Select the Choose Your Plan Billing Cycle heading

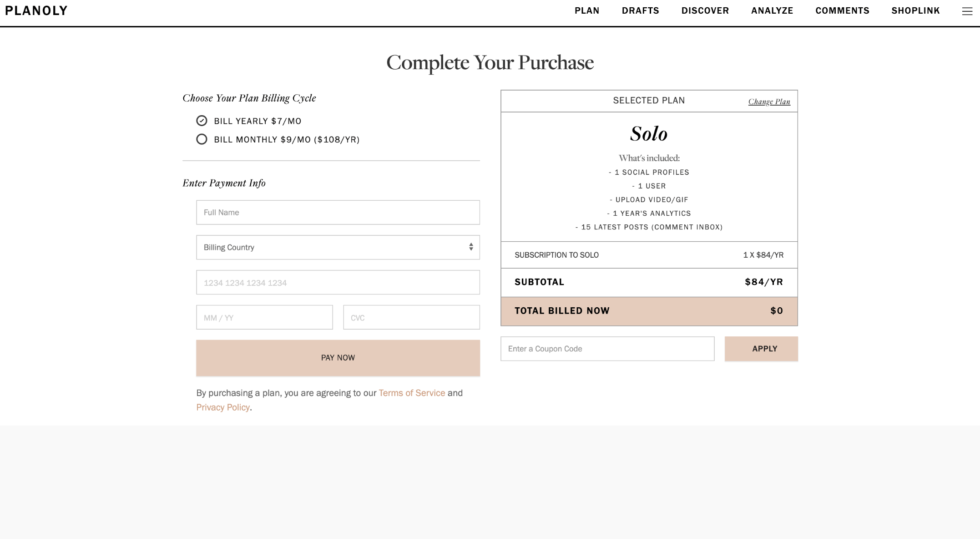(249, 98)
